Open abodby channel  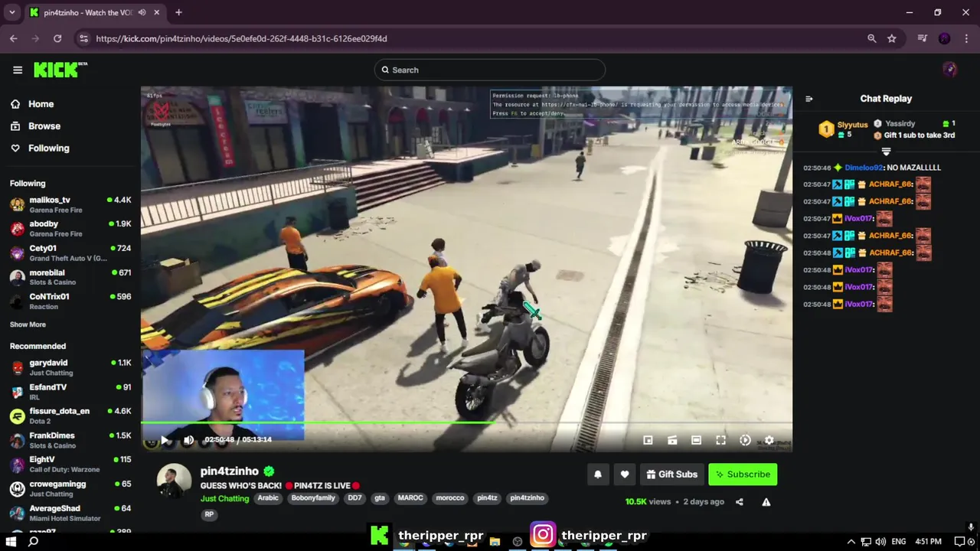[70, 229]
